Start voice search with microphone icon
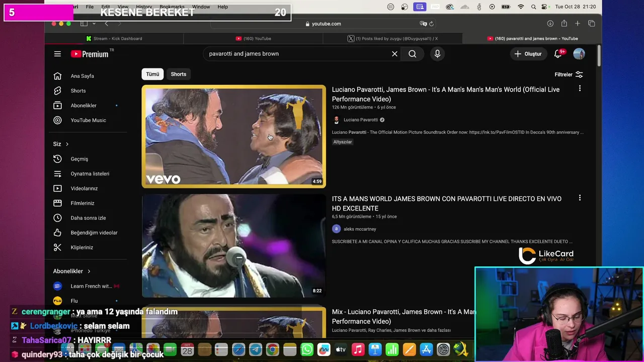 [x=437, y=54]
